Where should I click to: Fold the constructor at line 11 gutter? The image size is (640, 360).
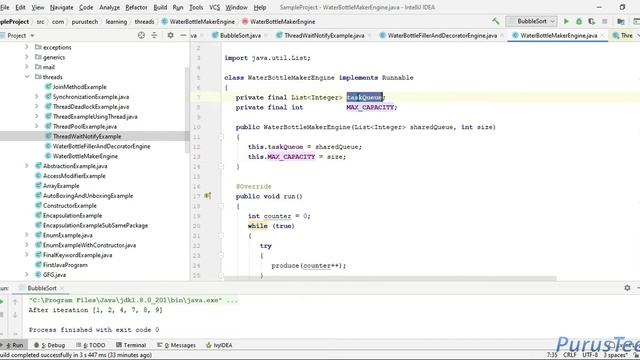221,137
